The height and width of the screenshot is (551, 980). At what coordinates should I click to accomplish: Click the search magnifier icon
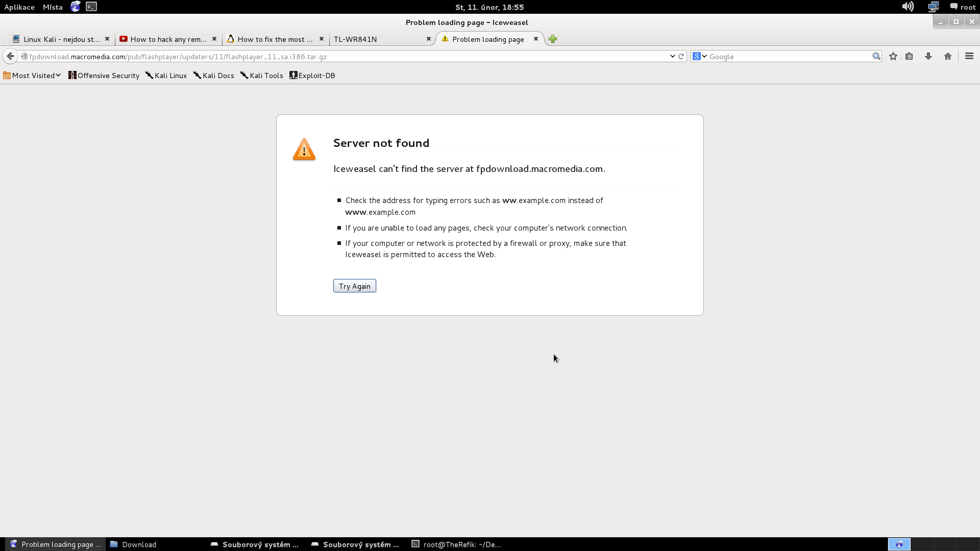[x=876, y=56]
